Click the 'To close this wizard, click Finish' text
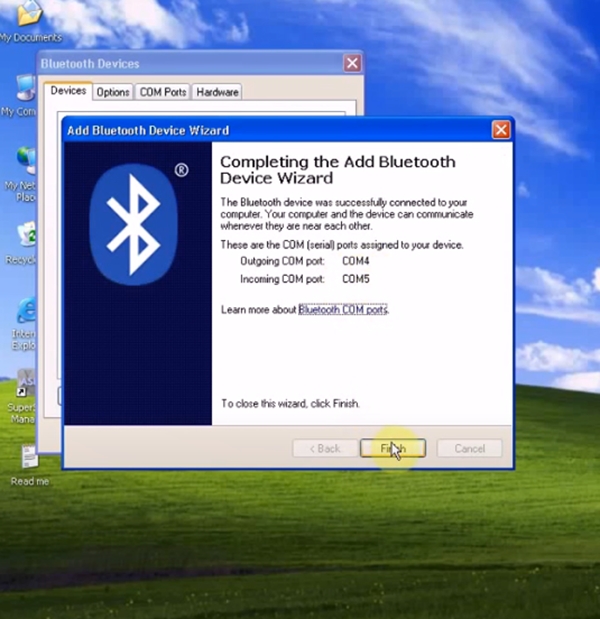Screen dimensions: 600x619 [x=290, y=403]
